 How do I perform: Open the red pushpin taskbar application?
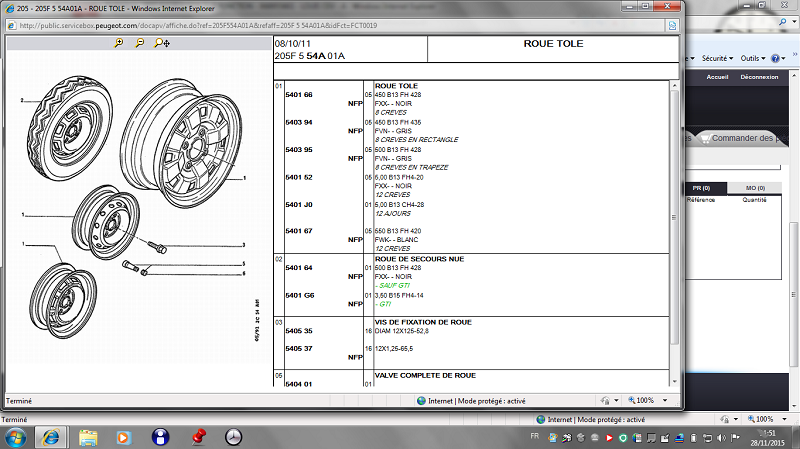pos(198,437)
